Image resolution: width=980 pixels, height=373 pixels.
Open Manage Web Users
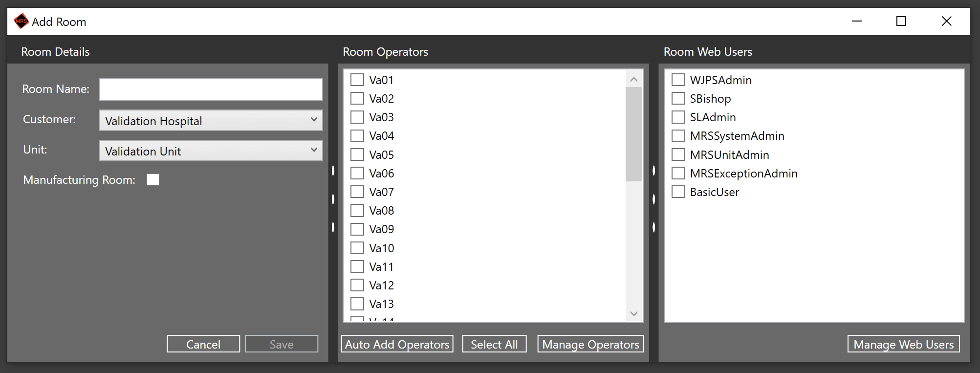tap(904, 344)
